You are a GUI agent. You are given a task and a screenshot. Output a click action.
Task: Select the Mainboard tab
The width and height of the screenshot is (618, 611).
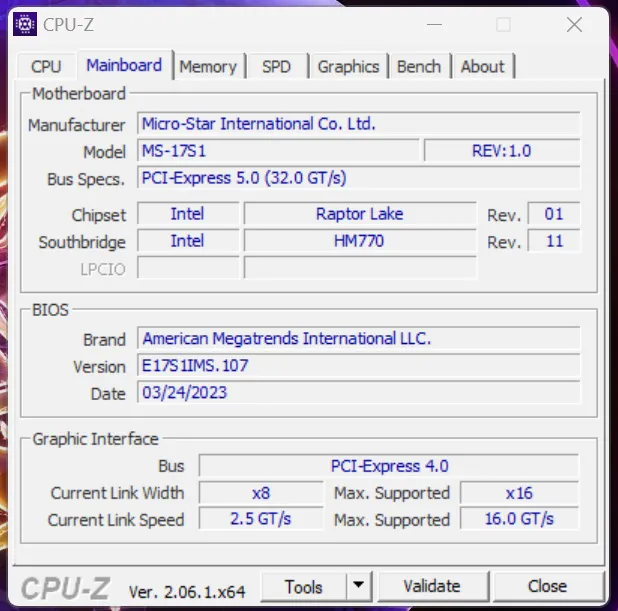pyautogui.click(x=124, y=65)
